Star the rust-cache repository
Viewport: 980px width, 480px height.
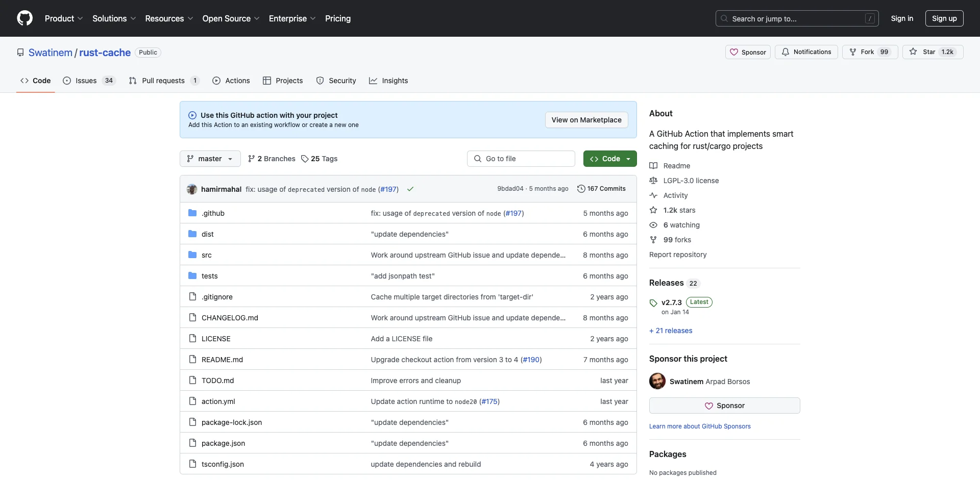coord(933,52)
